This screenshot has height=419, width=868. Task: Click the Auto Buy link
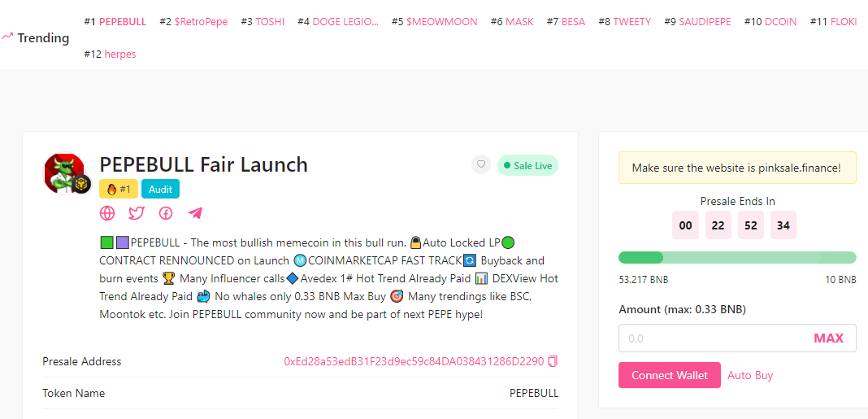point(750,375)
